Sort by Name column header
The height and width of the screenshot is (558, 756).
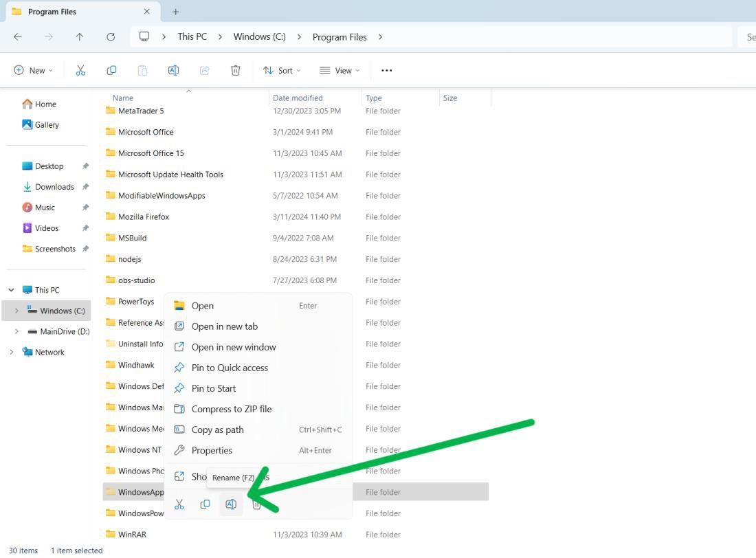click(x=123, y=98)
